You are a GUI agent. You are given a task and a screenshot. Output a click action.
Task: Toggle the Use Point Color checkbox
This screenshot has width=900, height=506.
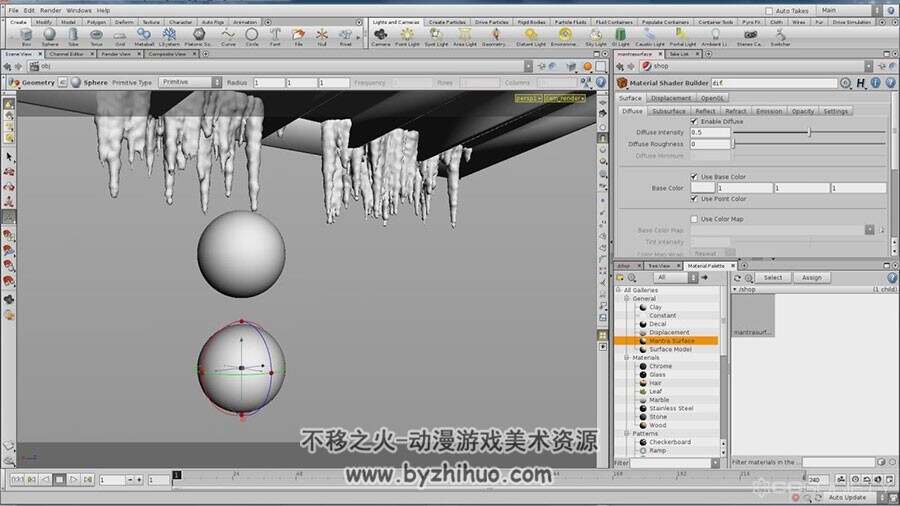click(x=694, y=198)
